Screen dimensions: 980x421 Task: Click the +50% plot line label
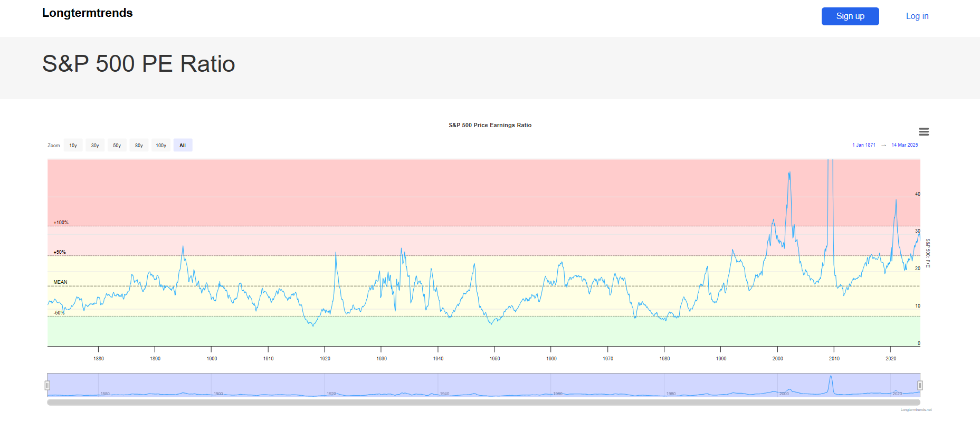[x=60, y=252]
